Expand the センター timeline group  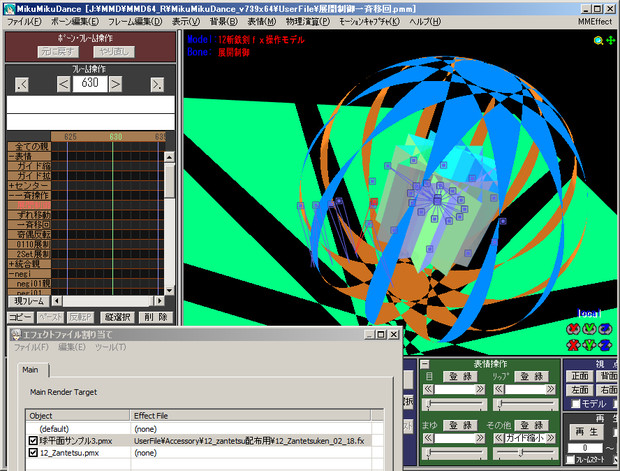pyautogui.click(x=11, y=186)
